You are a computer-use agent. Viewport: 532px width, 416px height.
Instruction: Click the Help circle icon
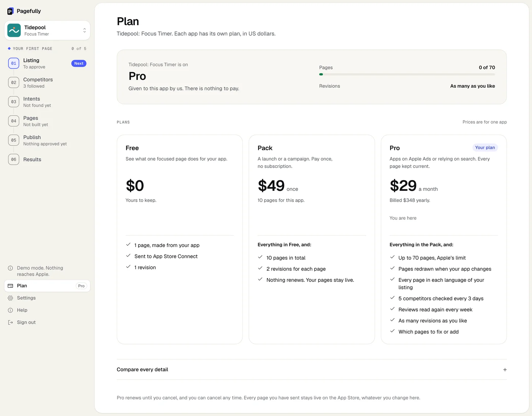(x=10, y=310)
